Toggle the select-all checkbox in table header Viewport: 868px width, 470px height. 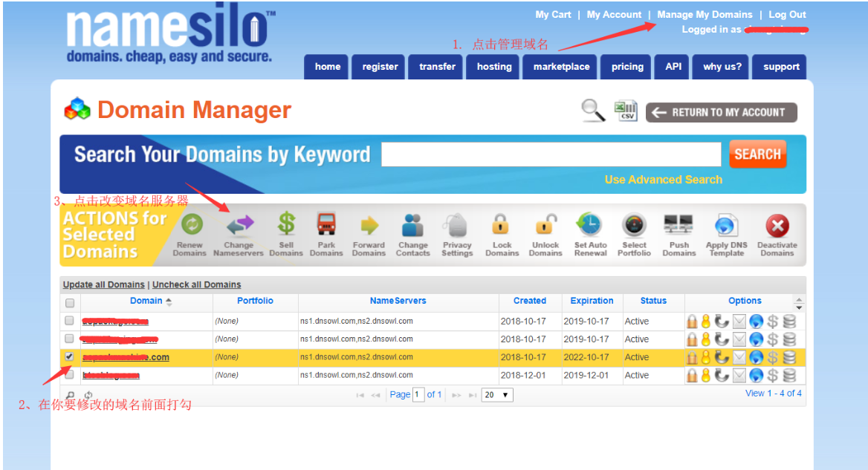[70, 303]
